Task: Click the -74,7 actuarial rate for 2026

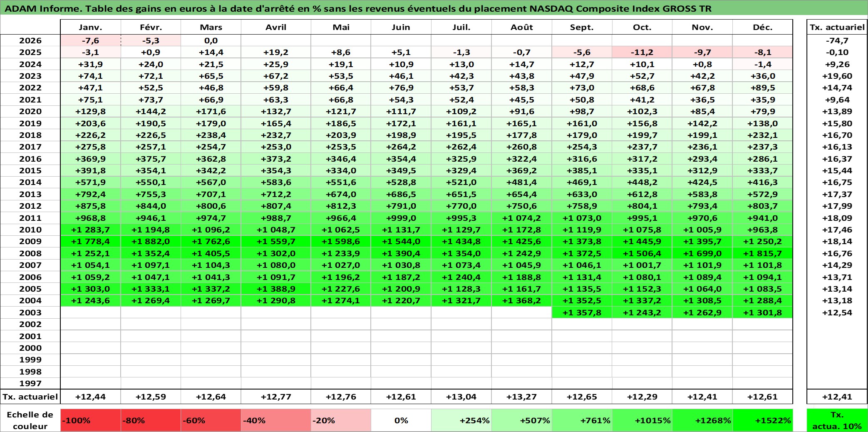Action: click(x=837, y=40)
